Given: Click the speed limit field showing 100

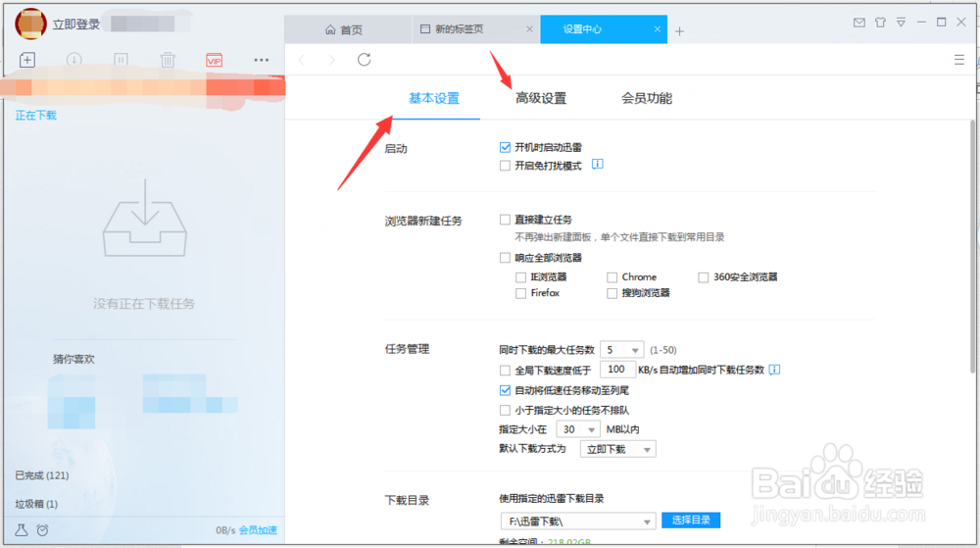Looking at the screenshot, I should [617, 370].
